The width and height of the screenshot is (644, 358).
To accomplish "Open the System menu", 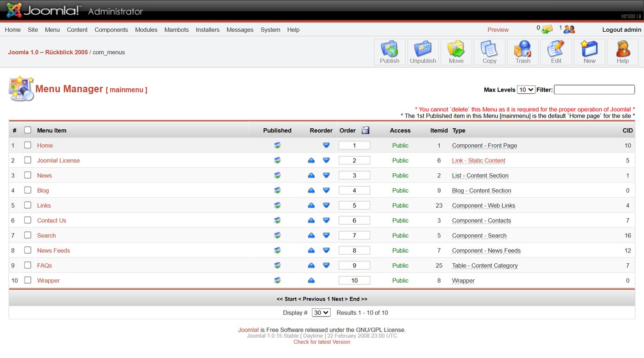I will 270,29.
